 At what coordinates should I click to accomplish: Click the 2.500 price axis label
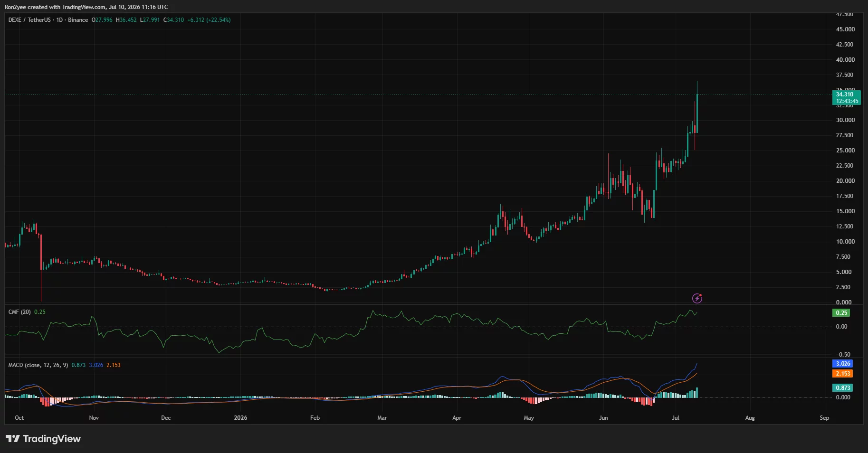click(x=844, y=287)
